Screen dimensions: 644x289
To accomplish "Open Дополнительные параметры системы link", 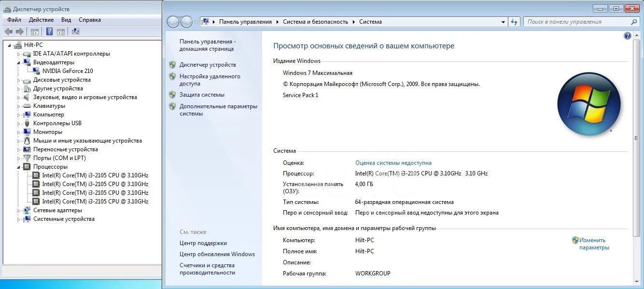I will coord(218,110).
